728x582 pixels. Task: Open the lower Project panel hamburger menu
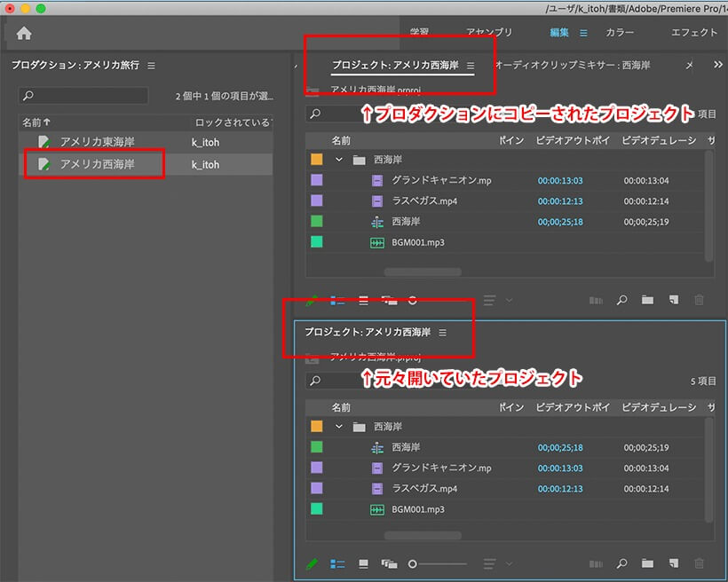pyautogui.click(x=442, y=333)
